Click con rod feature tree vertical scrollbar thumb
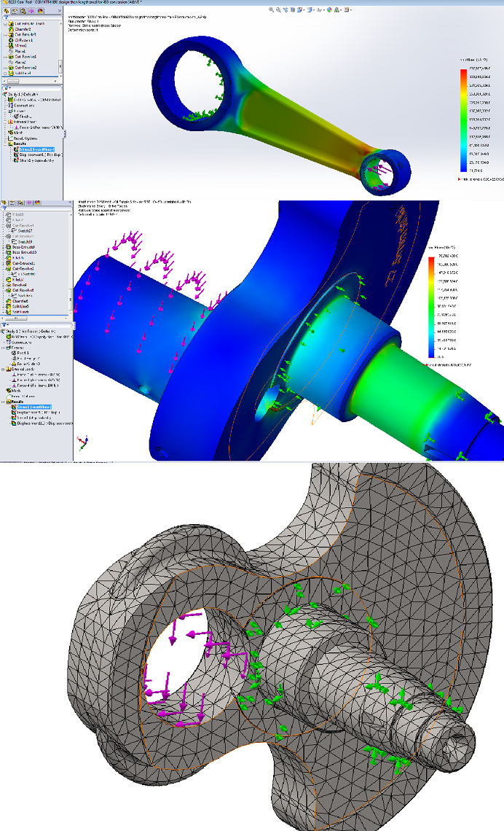 click(60, 67)
